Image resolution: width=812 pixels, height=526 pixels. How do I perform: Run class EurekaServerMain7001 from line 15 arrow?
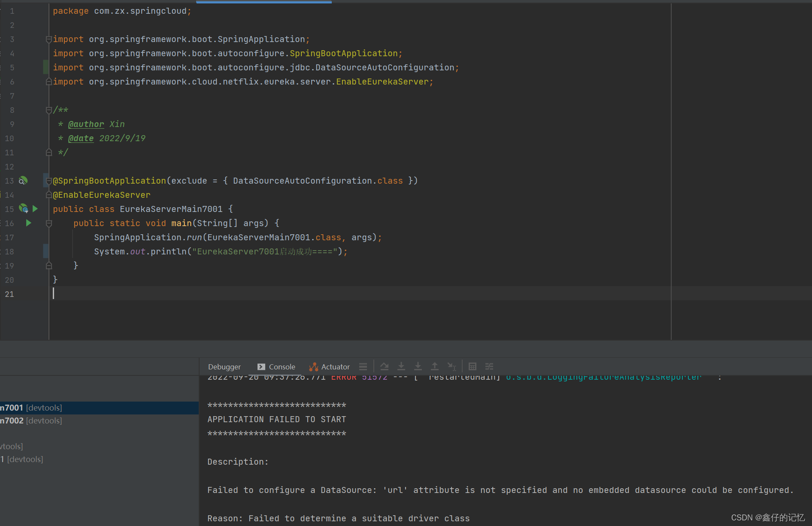tap(35, 209)
